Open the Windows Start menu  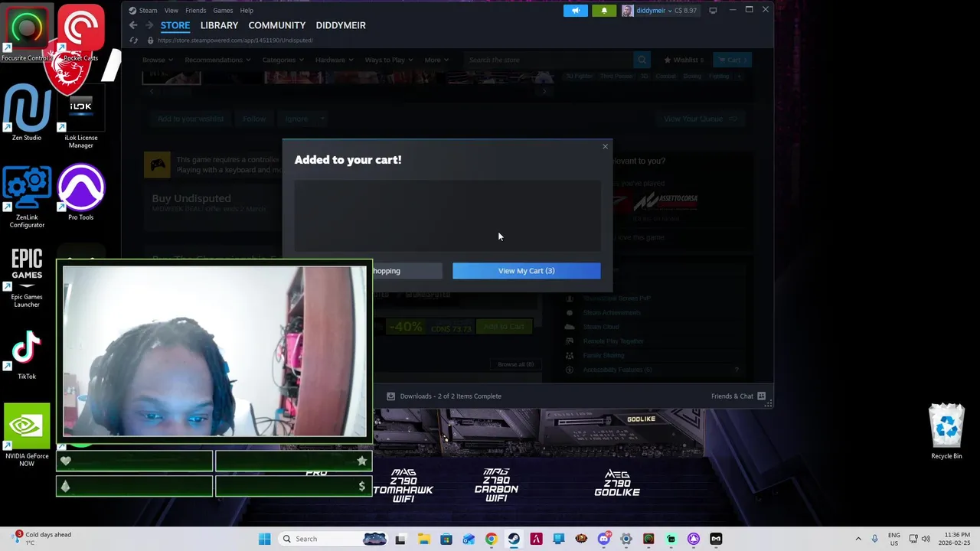264,539
